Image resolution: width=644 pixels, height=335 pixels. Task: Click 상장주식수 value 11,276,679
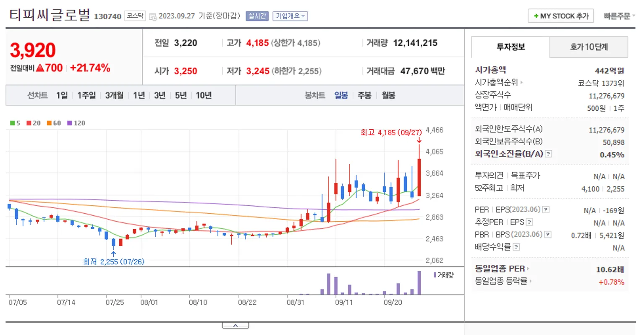click(607, 96)
